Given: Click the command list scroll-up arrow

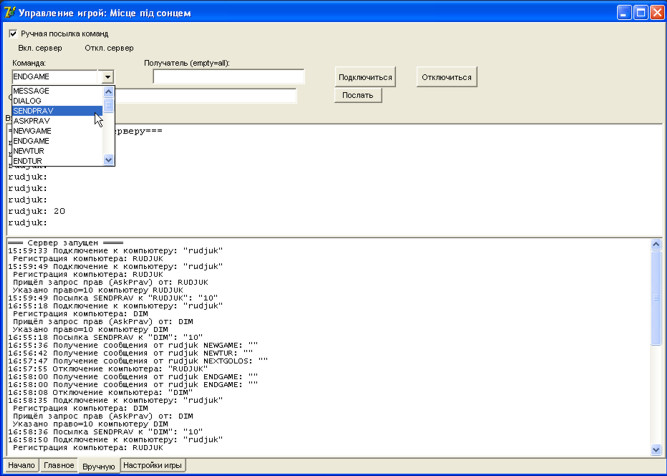Looking at the screenshot, I should (109, 91).
